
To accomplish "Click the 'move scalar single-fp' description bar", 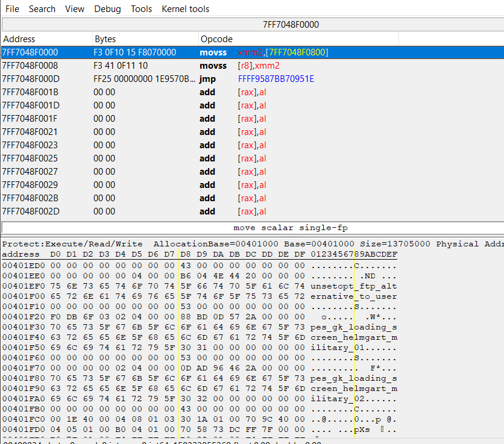I will 291,228.
